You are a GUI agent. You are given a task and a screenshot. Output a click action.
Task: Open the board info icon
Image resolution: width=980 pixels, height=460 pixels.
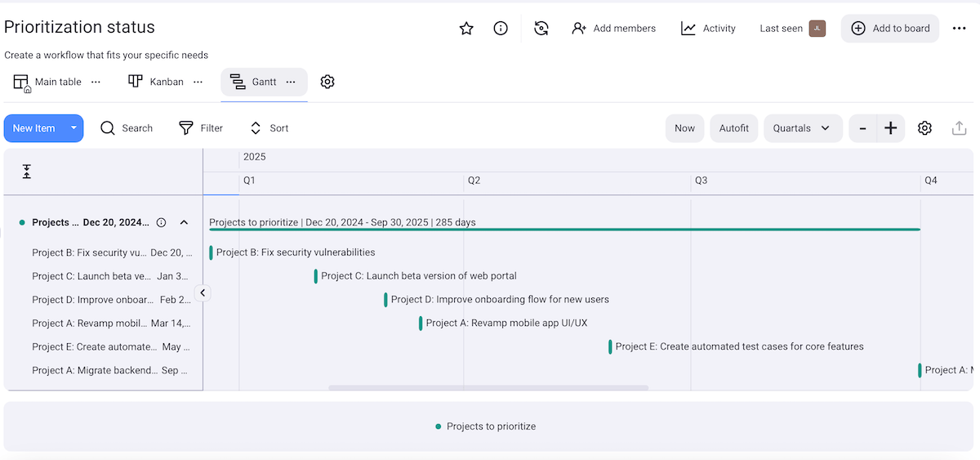coord(501,29)
